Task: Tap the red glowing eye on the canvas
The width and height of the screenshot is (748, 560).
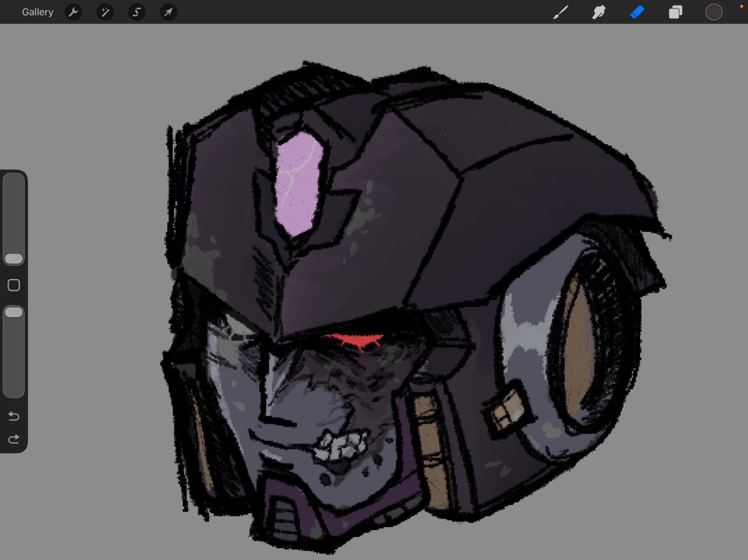Action: (357, 340)
